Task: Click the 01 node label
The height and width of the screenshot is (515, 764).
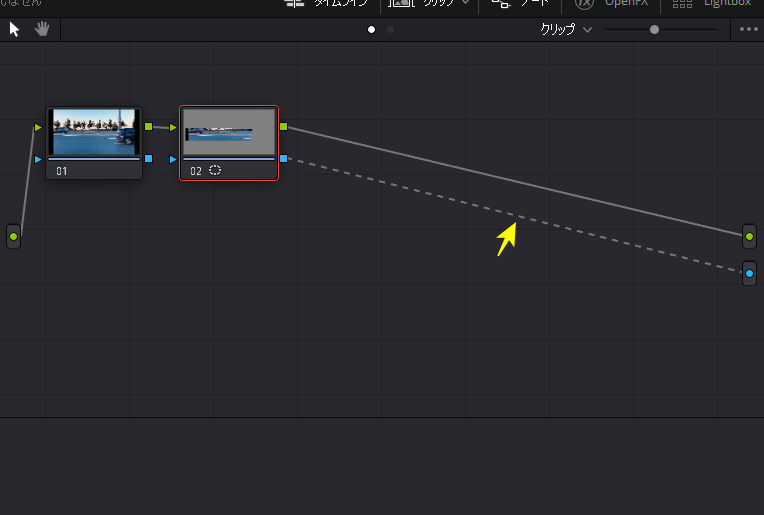Action: [x=61, y=171]
